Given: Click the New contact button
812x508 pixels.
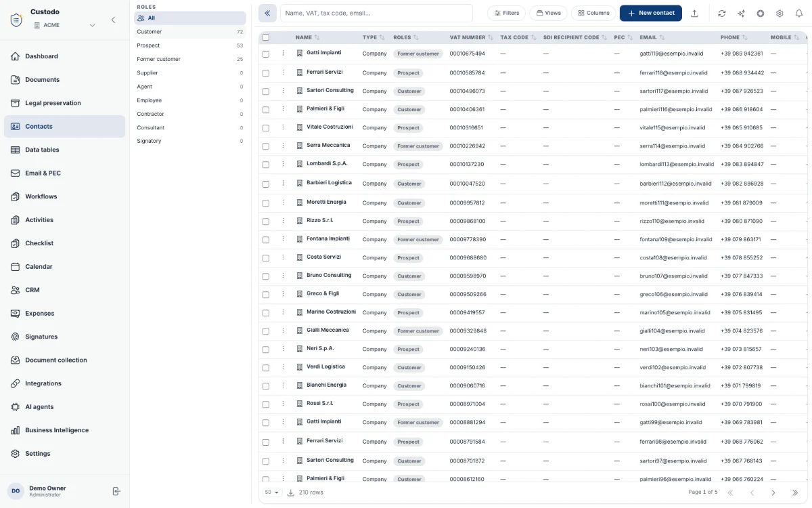Looking at the screenshot, I should click(650, 13).
